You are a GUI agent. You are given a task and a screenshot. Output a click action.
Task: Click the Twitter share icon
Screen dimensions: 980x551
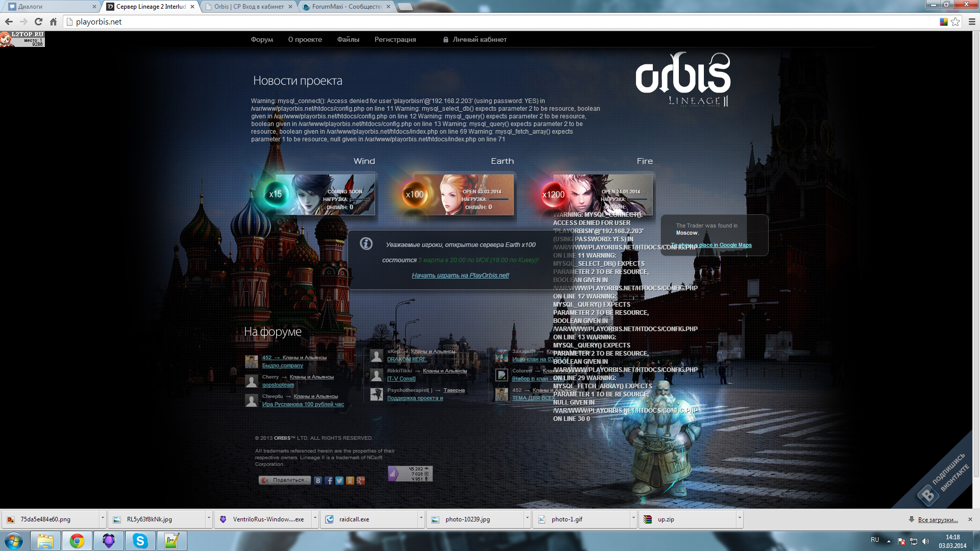(x=339, y=481)
